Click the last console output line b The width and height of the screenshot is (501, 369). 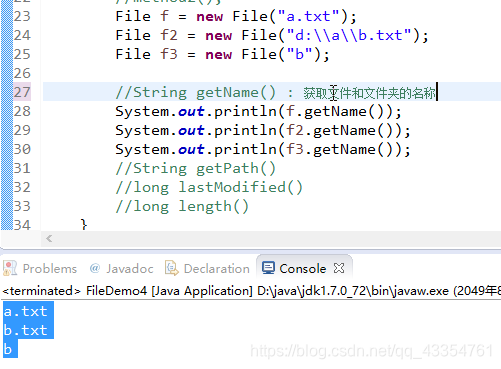[x=8, y=349]
